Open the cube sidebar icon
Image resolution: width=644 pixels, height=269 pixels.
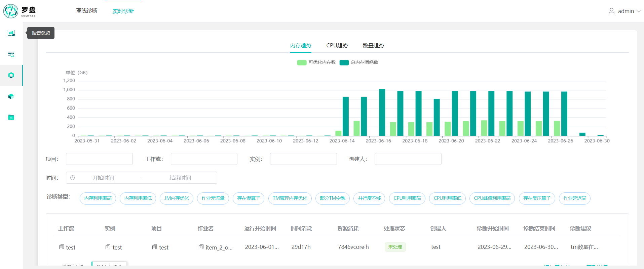point(11,96)
